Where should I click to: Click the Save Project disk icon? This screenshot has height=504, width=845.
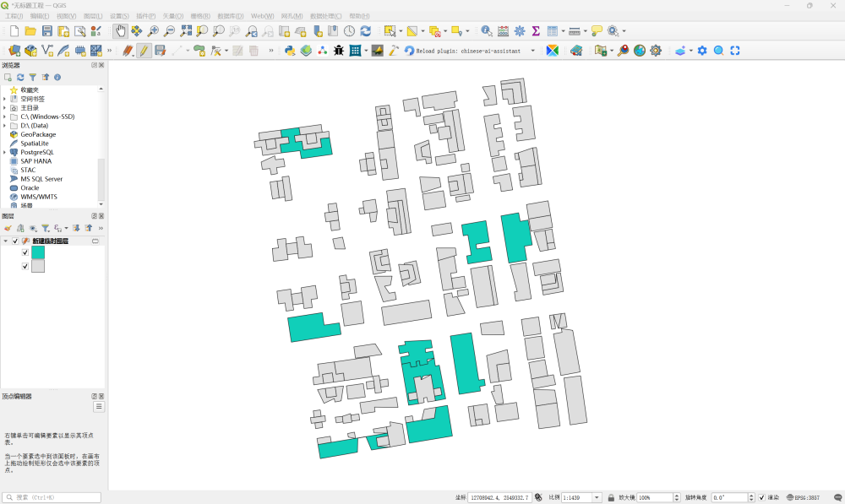(47, 31)
